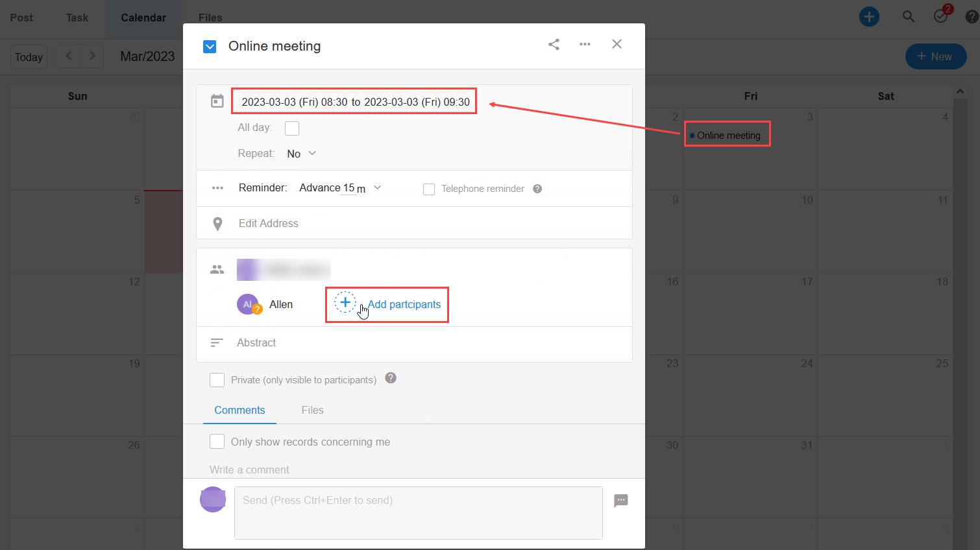
Task: Click the Edit Address field
Action: [269, 223]
